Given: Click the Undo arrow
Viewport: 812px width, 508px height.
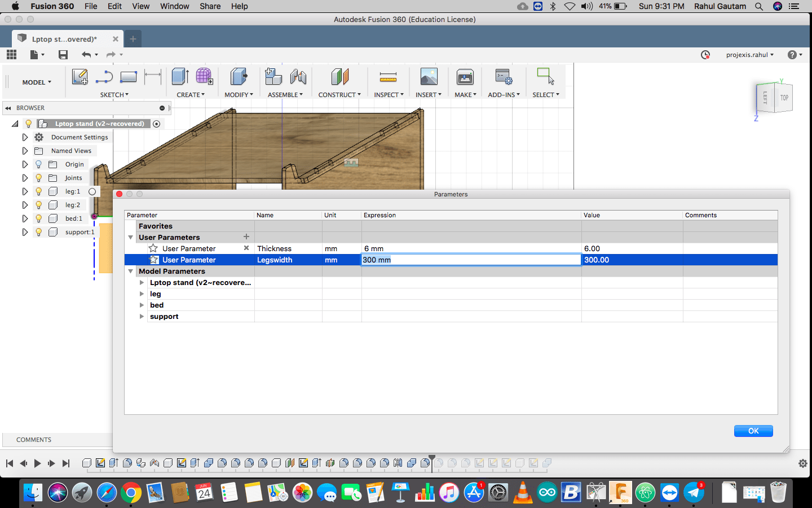Looking at the screenshot, I should [x=86, y=54].
